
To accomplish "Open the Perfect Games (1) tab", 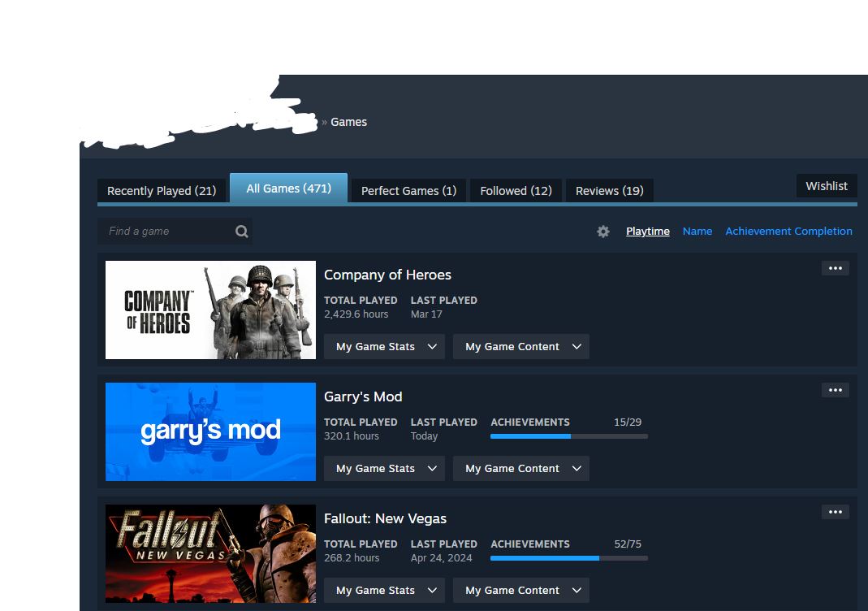I will 408,191.
